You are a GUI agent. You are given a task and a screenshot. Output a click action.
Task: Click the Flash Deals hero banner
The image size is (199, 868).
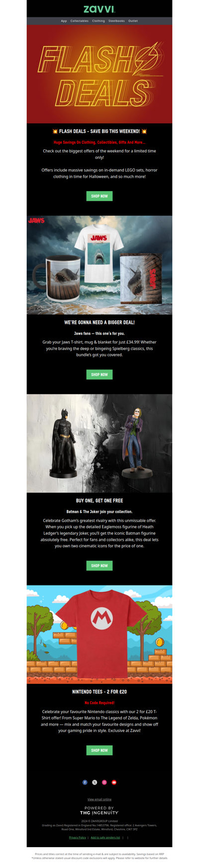click(99, 74)
